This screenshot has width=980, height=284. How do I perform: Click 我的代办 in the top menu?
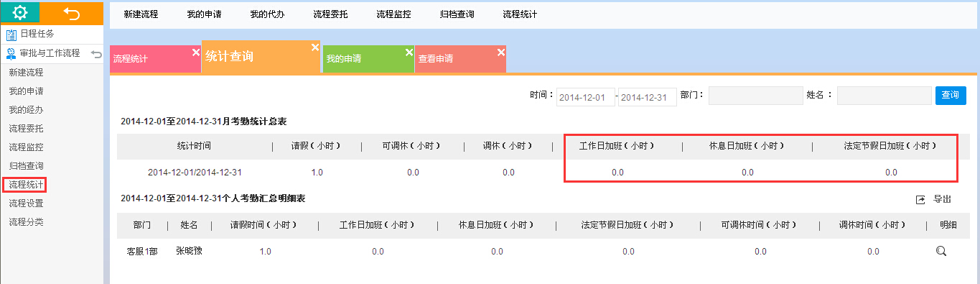pos(267,14)
